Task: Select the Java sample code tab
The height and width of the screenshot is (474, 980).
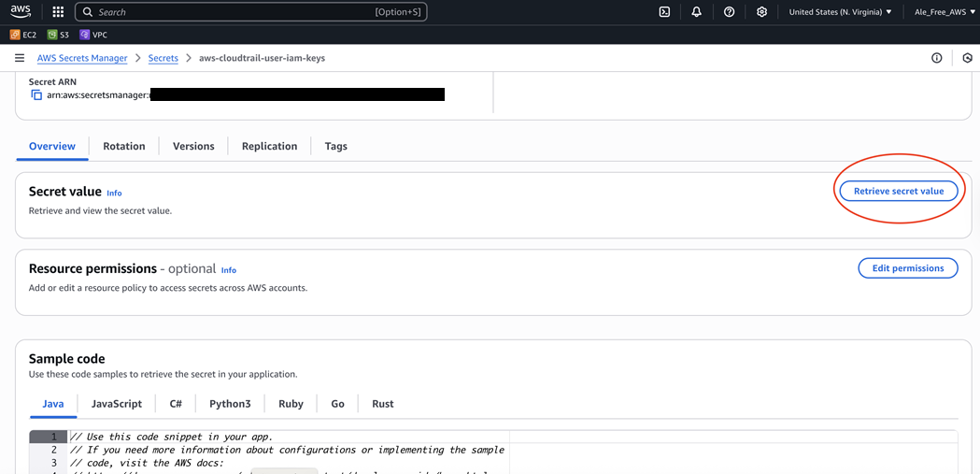Action: pyautogui.click(x=53, y=404)
